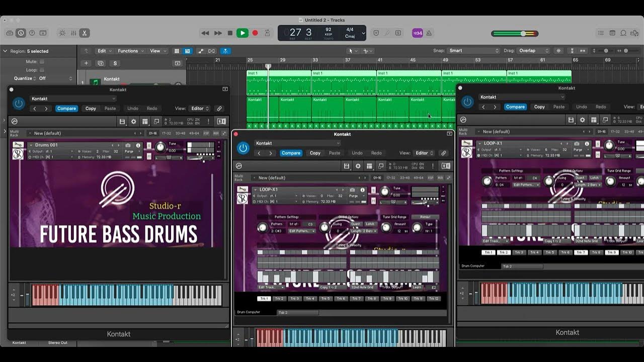Viewport: 644px width, 362px height.
Task: Open the Mixer faders icon
Action: pos(73,33)
